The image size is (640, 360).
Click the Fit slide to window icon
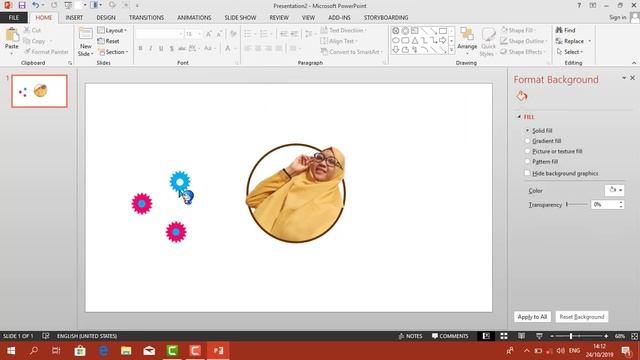coord(634,336)
